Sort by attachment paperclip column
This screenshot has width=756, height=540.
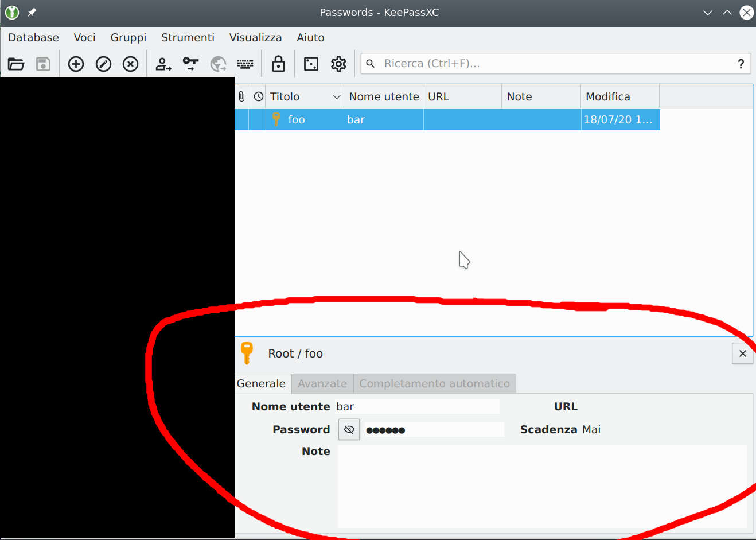click(241, 96)
